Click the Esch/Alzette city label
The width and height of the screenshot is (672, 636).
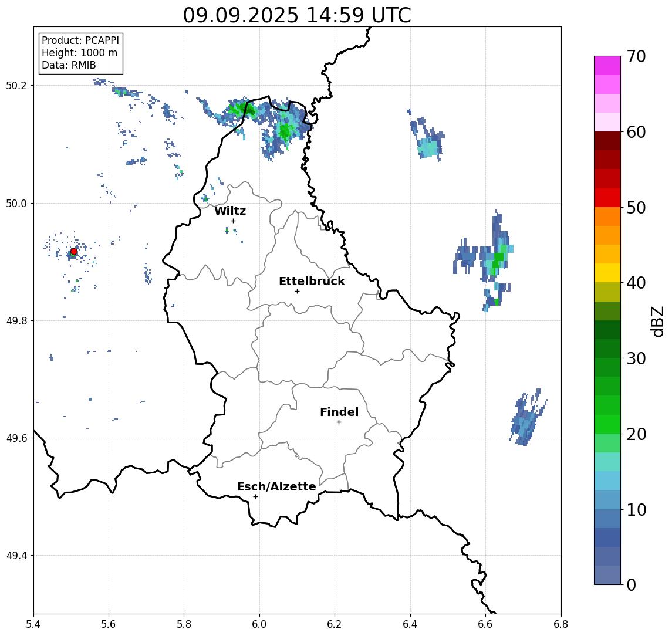tap(276, 486)
